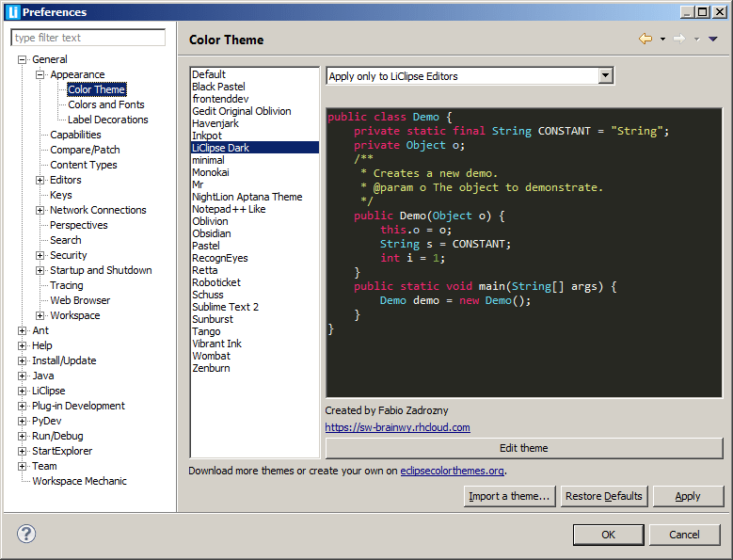Click the forward navigation arrow icon
The image size is (733, 560).
click(679, 39)
